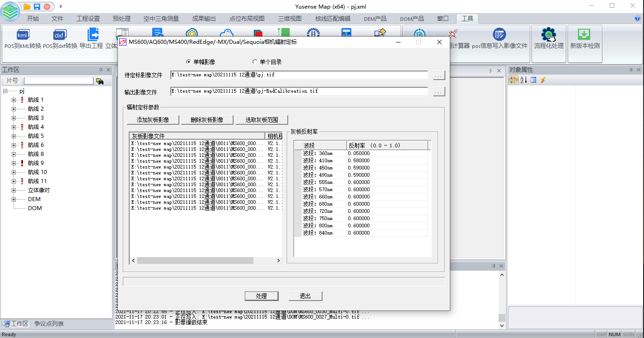The width and height of the screenshot is (644, 338).
Task: Switch to 争议点列表 bottom tab
Action: pos(49,324)
